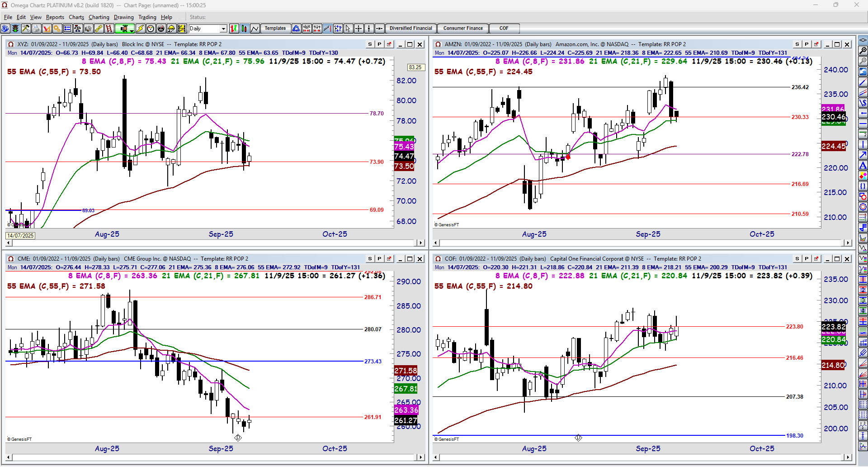
Task: Open the Drawing menu
Action: tap(124, 17)
